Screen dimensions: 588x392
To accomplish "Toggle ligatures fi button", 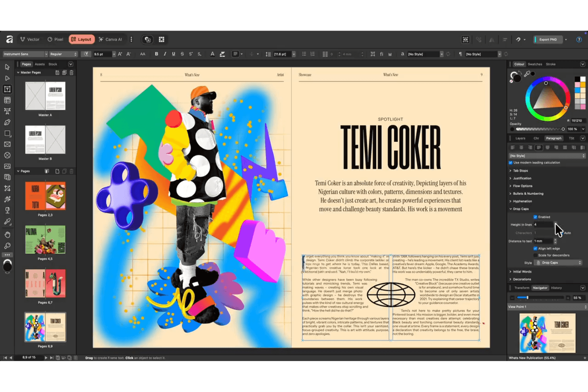I will (381, 54).
